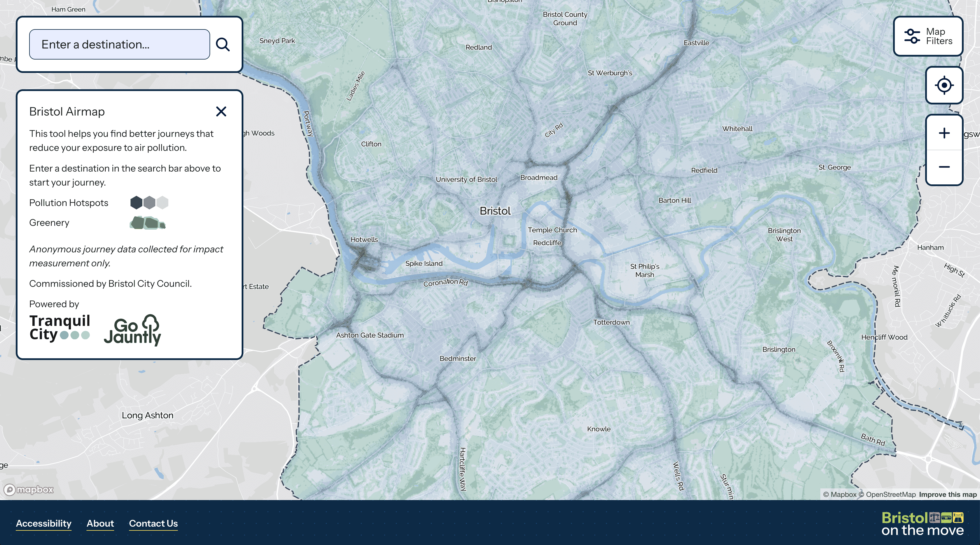
Task: Open the Map Filters panel
Action: click(x=928, y=36)
